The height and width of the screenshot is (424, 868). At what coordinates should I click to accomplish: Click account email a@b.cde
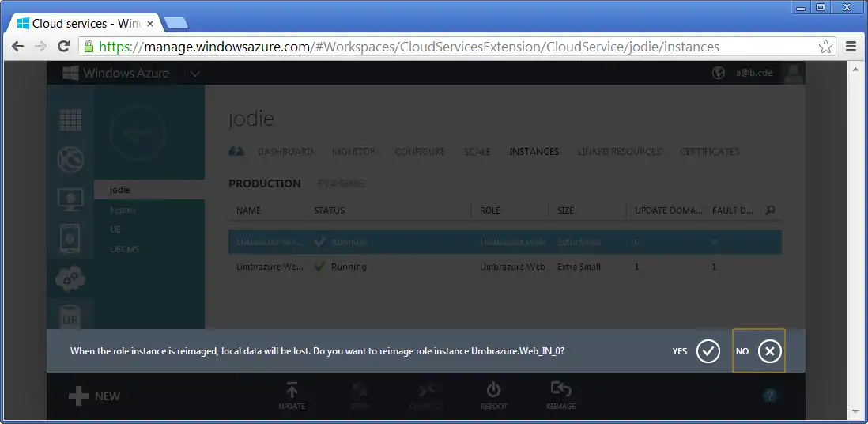tap(754, 73)
